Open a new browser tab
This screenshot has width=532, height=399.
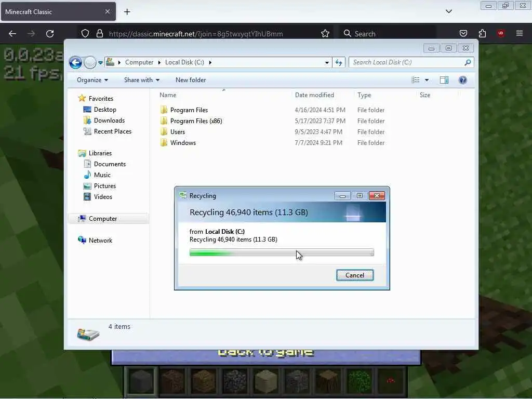127,12
